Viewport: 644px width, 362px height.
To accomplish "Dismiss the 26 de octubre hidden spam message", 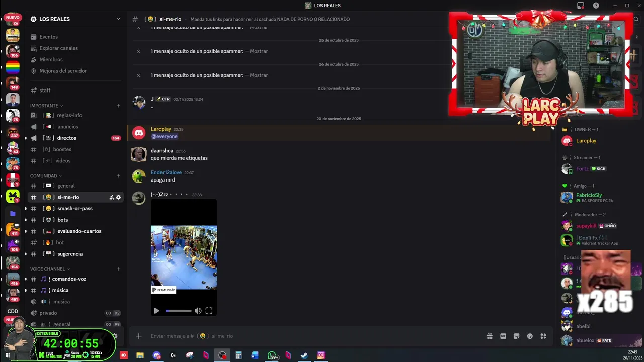I will (x=139, y=75).
